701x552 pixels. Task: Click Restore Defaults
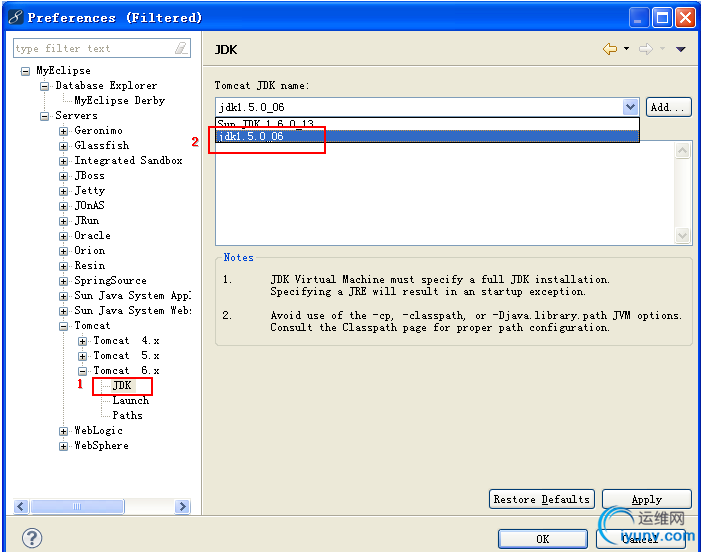click(x=541, y=499)
